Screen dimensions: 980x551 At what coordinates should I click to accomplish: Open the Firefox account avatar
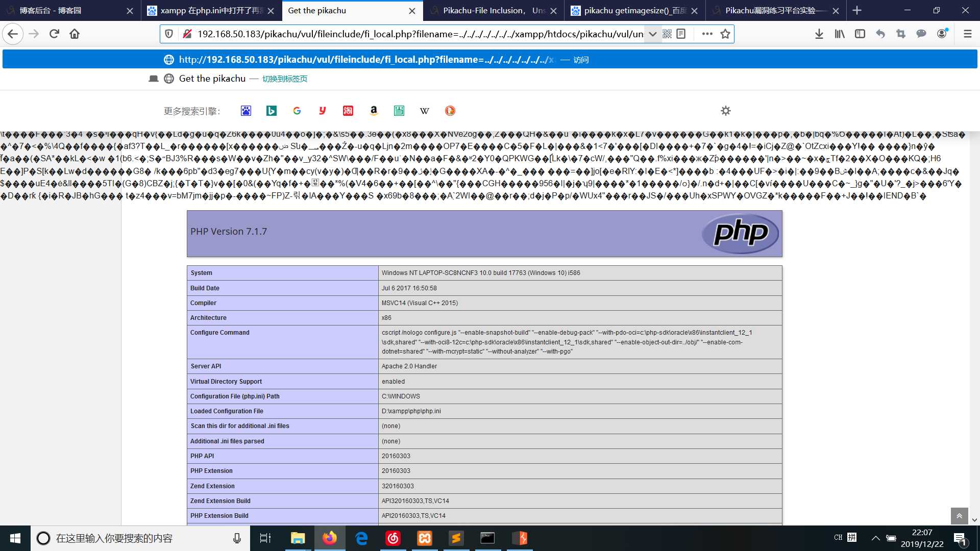point(942,34)
